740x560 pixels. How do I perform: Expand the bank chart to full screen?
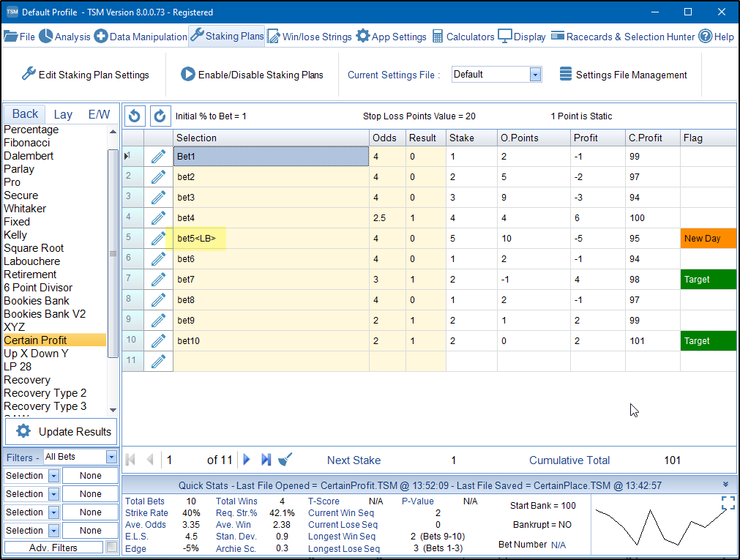[728, 502]
